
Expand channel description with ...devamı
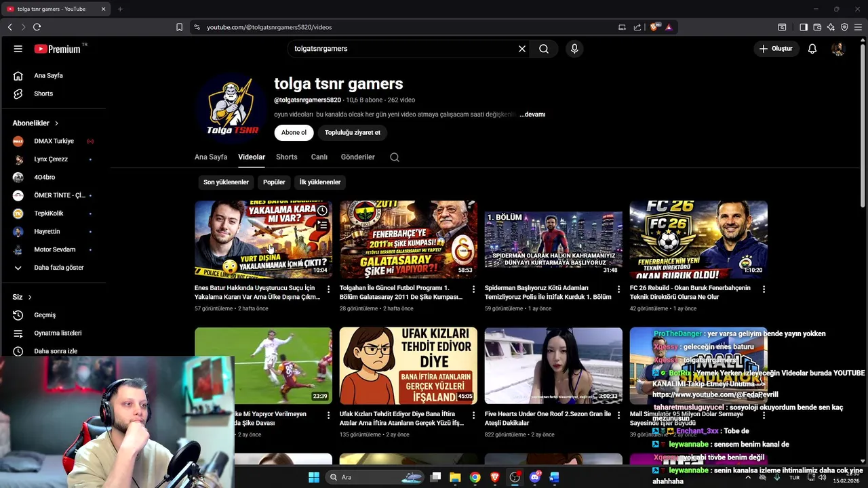532,115
